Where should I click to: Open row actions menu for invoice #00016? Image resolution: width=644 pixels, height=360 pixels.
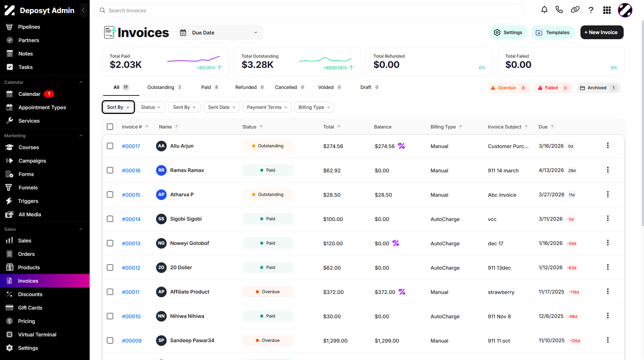coord(608,170)
